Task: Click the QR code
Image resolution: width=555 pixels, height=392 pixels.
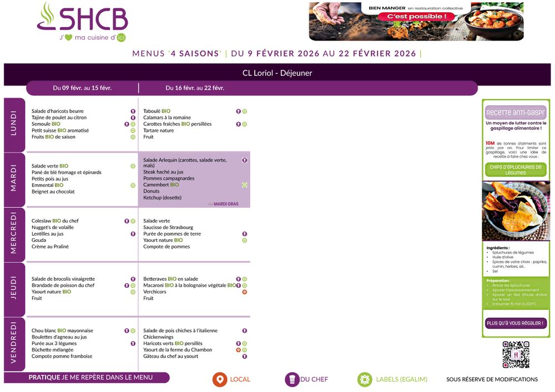Action: pyautogui.click(x=516, y=354)
